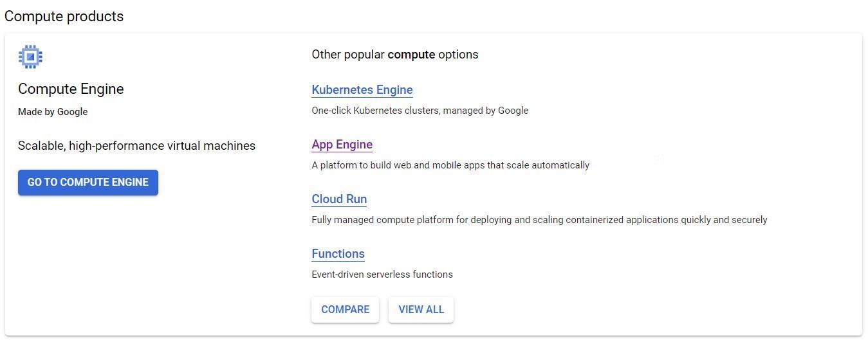Click the Event-driven serverless functions text
Viewport: 868px width, 342px height.
[x=382, y=274]
